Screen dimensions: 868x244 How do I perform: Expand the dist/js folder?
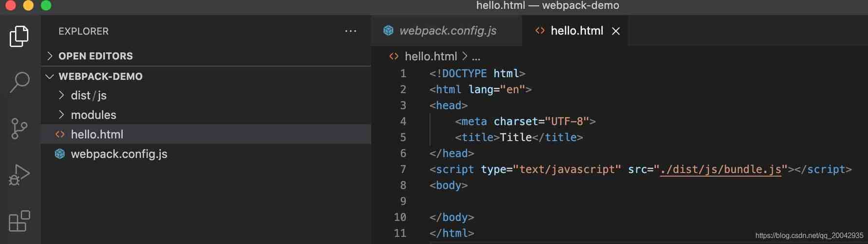tap(61, 96)
